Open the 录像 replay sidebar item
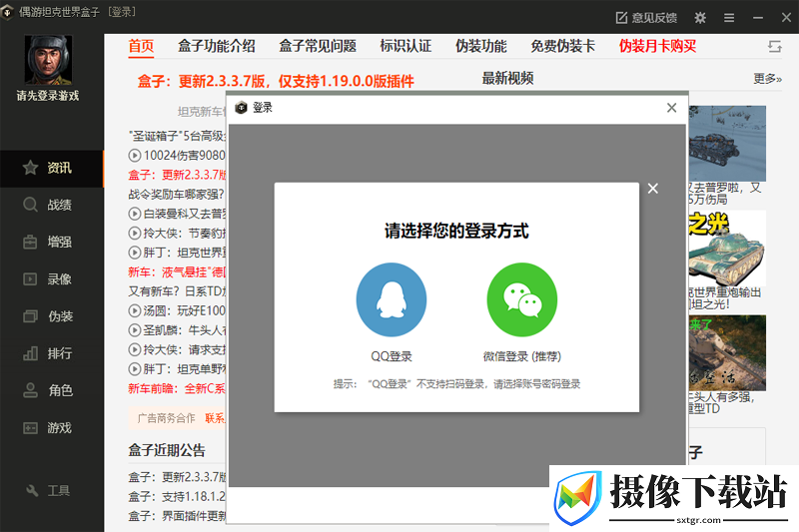The image size is (799, 532). [x=52, y=279]
